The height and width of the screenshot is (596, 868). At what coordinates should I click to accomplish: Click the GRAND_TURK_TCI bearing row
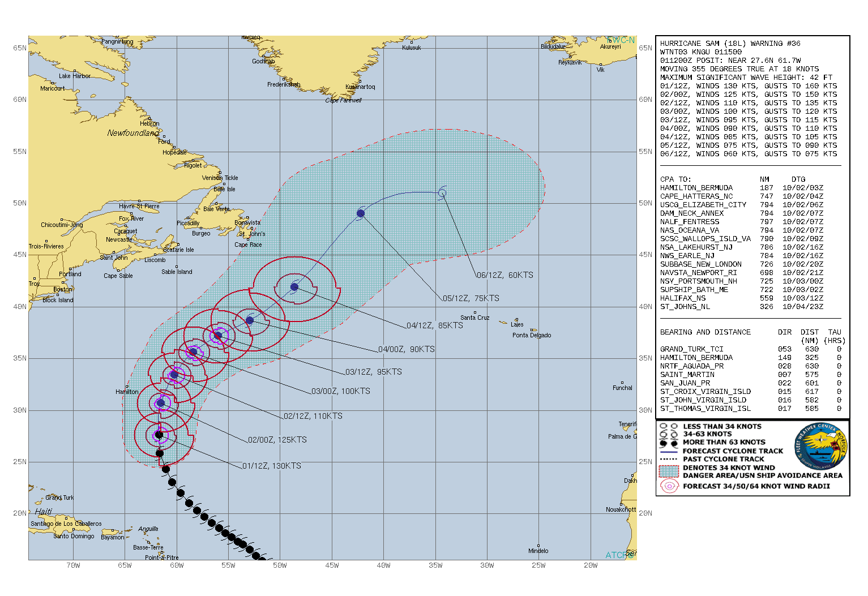[751, 349]
